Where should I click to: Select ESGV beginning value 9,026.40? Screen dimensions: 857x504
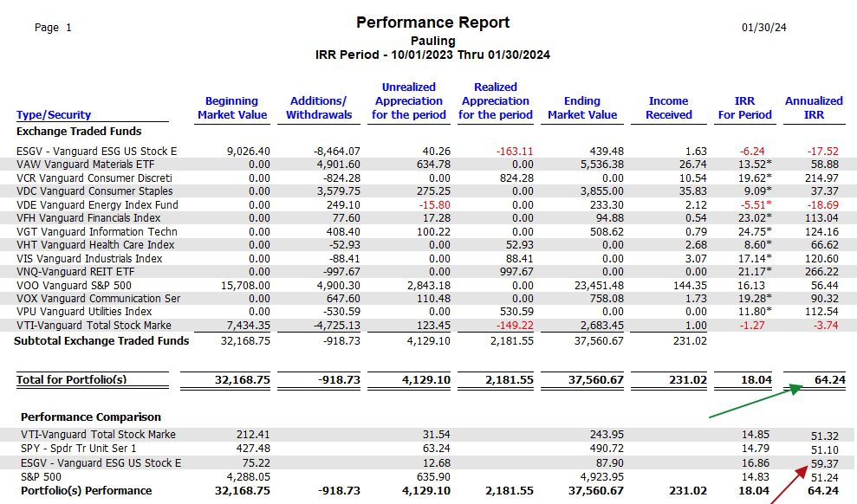(x=248, y=152)
